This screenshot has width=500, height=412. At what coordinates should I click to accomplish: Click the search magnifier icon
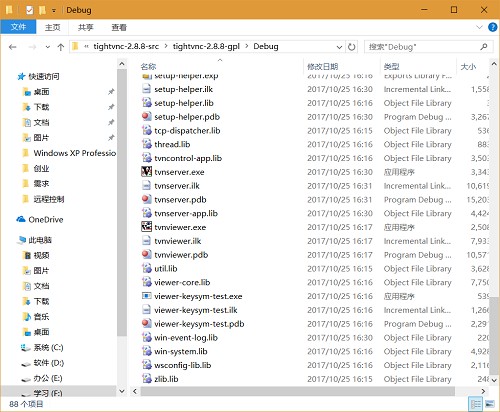pyautogui.click(x=484, y=47)
